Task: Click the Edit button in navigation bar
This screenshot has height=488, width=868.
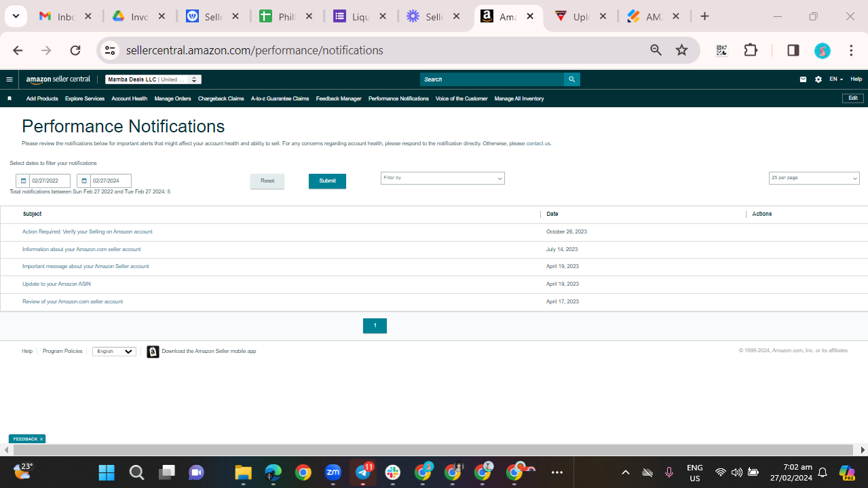Action: (x=853, y=98)
